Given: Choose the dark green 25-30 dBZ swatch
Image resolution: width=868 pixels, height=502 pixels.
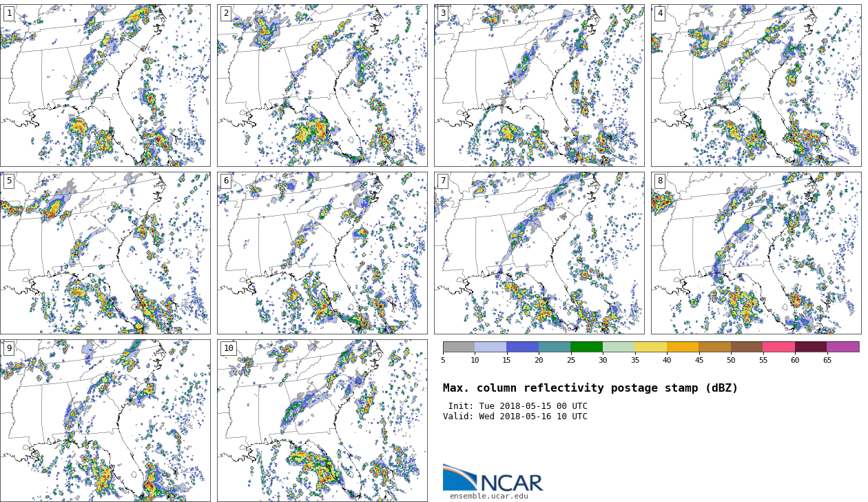Looking at the screenshot, I should tap(586, 347).
